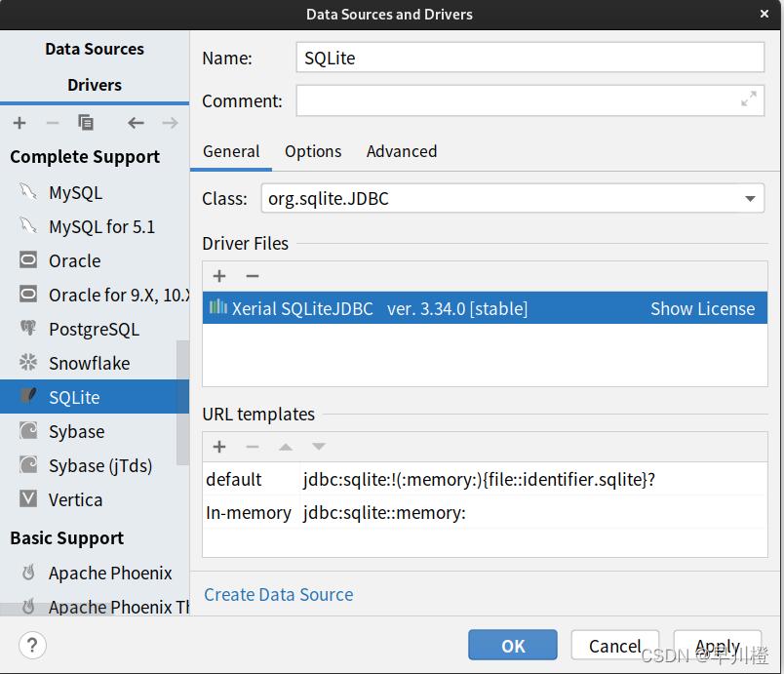Click the Apply button
This screenshot has width=784, height=674.
pos(717,645)
